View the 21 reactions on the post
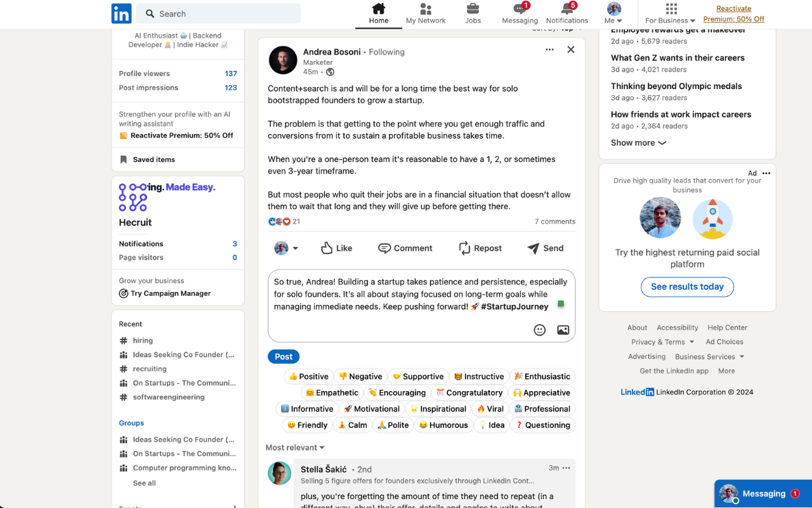This screenshot has width=812, height=508. click(x=284, y=222)
